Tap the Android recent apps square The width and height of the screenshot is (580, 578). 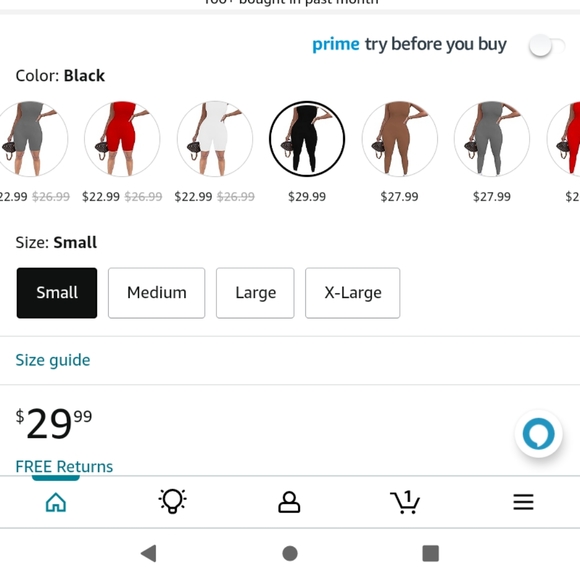[431, 554]
